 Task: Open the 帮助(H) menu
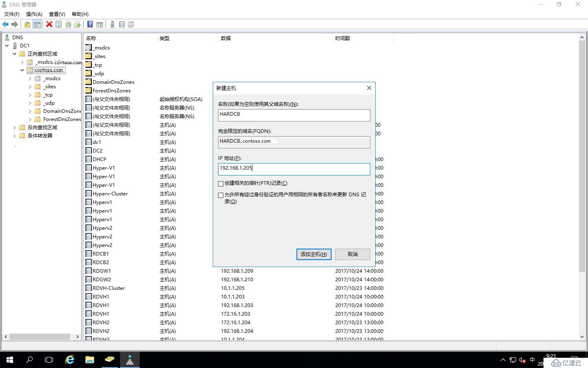click(x=80, y=14)
